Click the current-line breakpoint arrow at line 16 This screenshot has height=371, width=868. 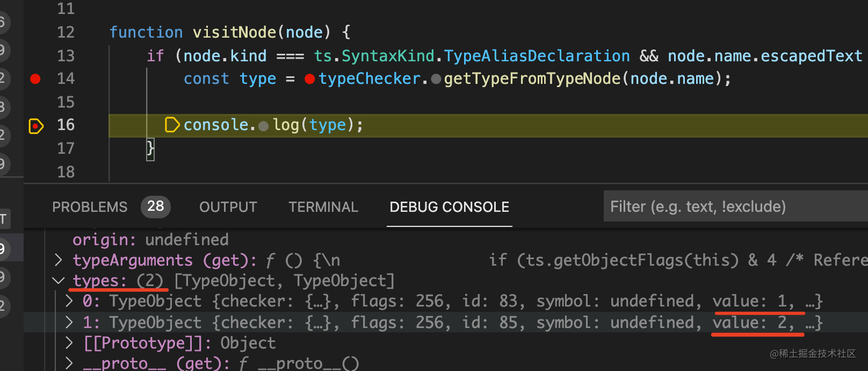pos(35,126)
